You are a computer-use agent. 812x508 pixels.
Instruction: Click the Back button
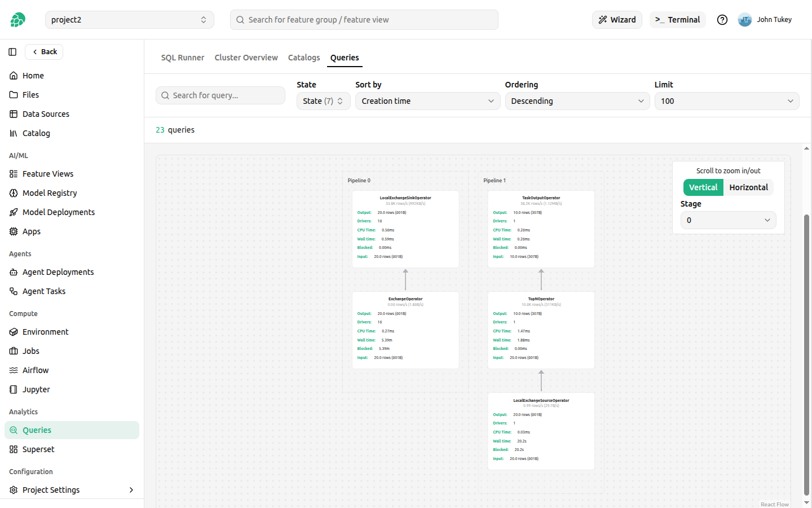point(44,52)
